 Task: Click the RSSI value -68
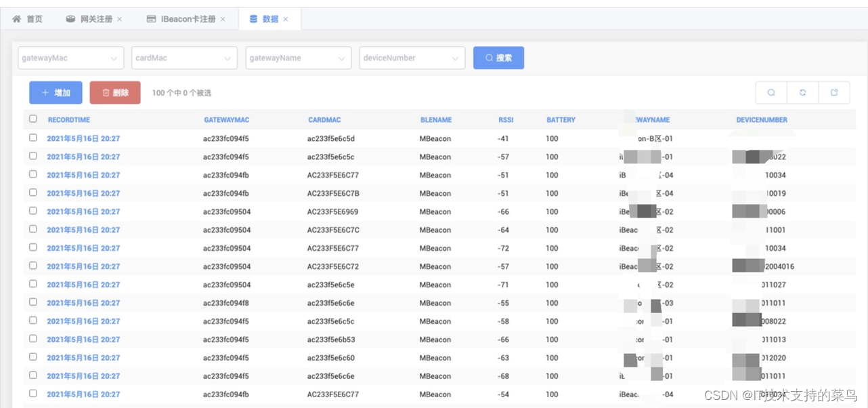(x=503, y=376)
